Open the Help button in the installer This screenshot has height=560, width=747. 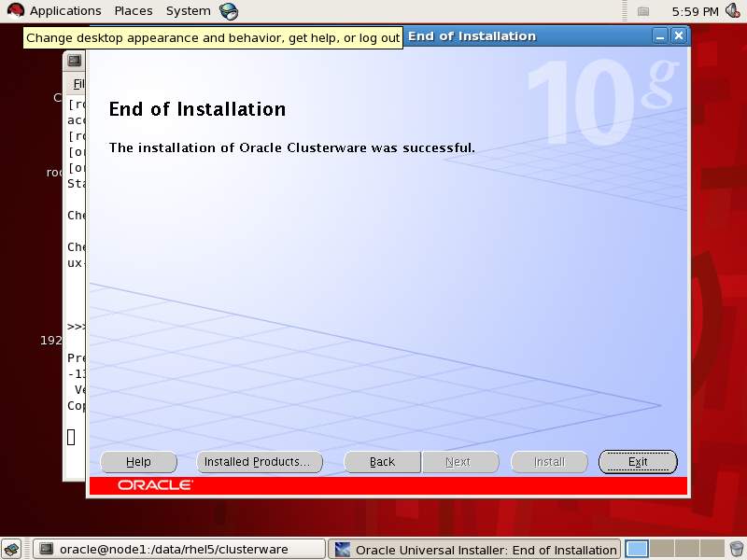pos(138,462)
